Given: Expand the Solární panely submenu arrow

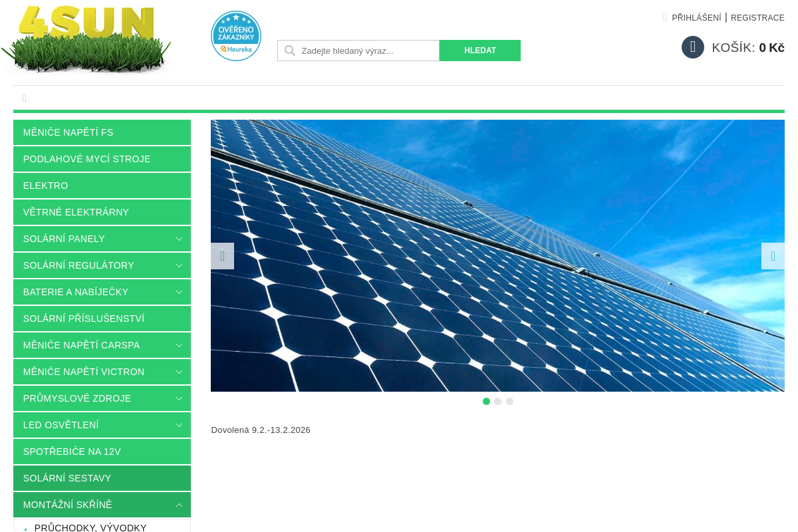Looking at the screenshot, I should 179,239.
